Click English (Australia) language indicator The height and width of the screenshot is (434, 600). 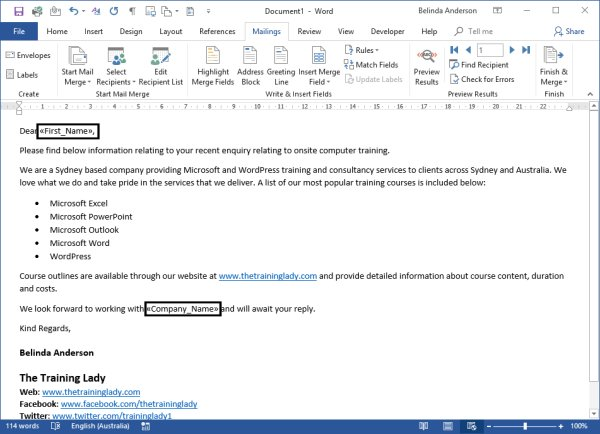tap(100, 426)
